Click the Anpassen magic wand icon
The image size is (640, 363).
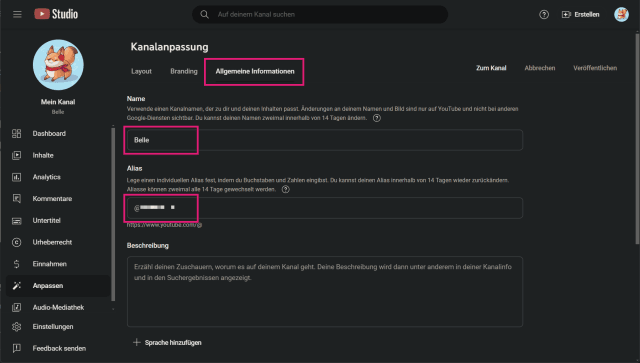click(x=16, y=285)
